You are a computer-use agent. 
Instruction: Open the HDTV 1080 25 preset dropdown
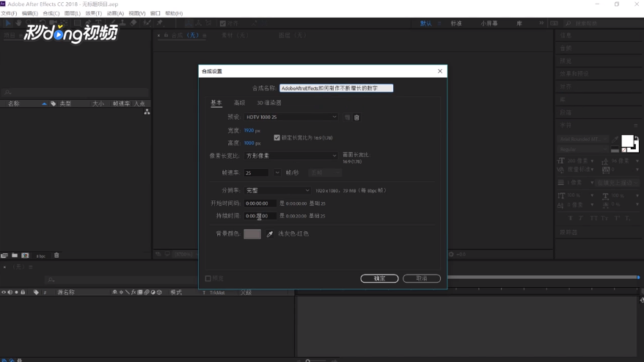pos(290,117)
